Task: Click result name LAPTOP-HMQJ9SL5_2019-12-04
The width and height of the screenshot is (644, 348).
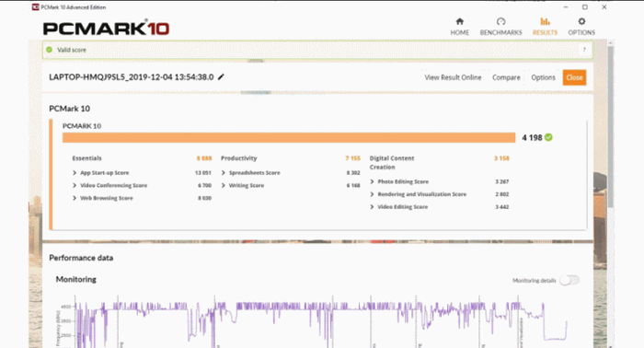Action: click(x=131, y=76)
